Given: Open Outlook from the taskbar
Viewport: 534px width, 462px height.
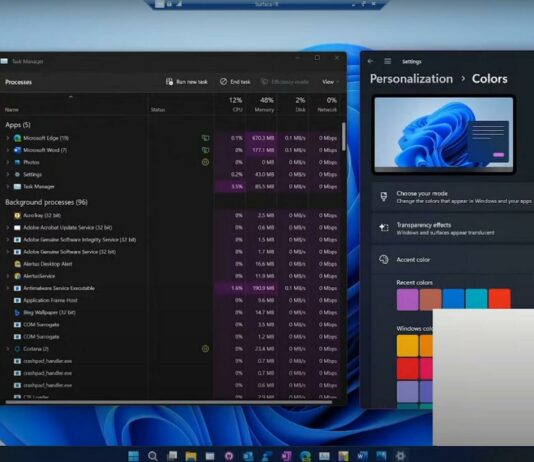Looking at the screenshot, I should 248,456.
